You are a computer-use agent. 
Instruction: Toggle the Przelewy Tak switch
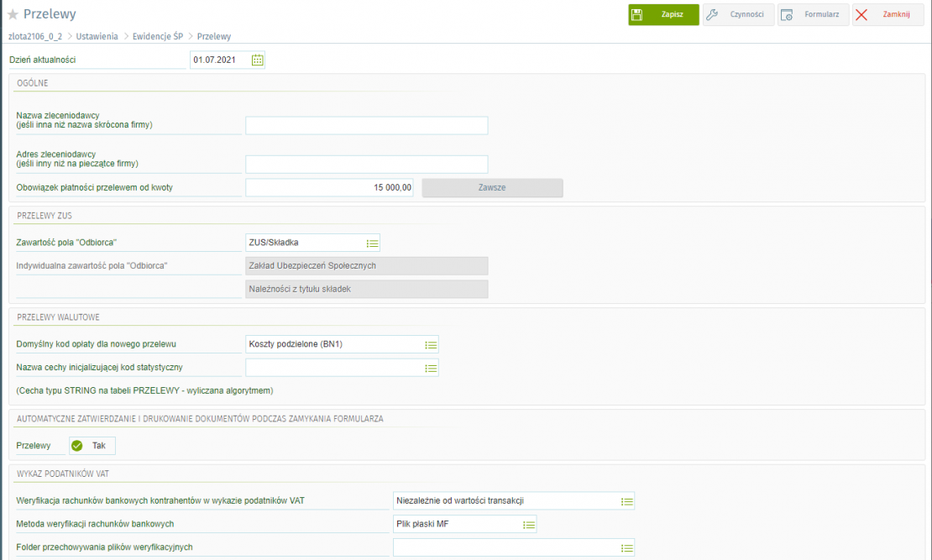click(x=92, y=446)
